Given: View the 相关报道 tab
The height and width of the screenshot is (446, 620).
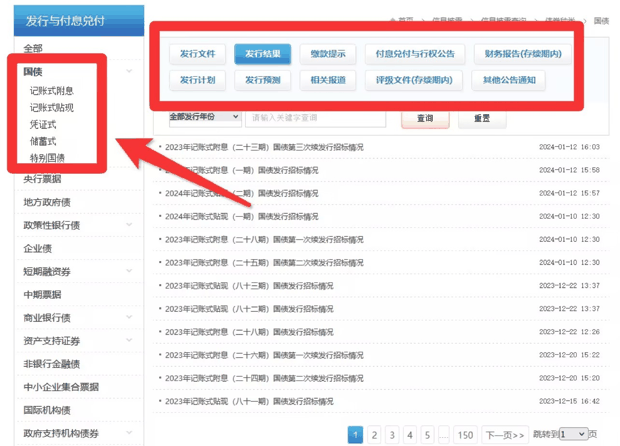Looking at the screenshot, I should coord(328,80).
